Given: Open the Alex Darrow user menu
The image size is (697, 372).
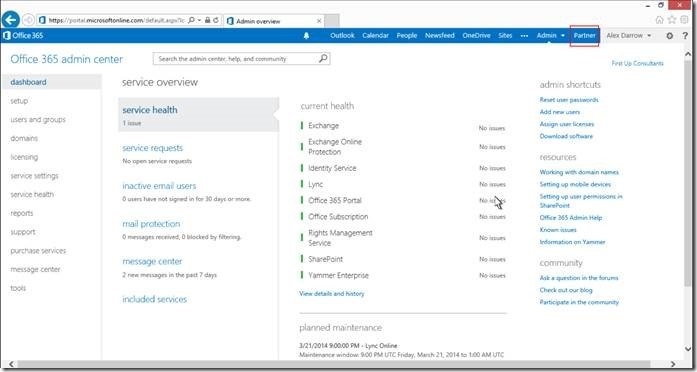Looking at the screenshot, I should pos(629,36).
